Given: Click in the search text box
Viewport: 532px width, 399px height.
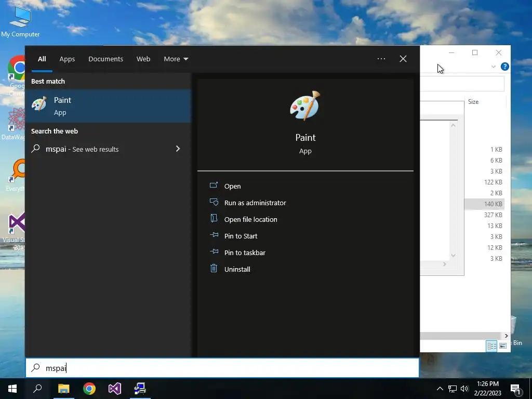Looking at the screenshot, I should (x=222, y=368).
